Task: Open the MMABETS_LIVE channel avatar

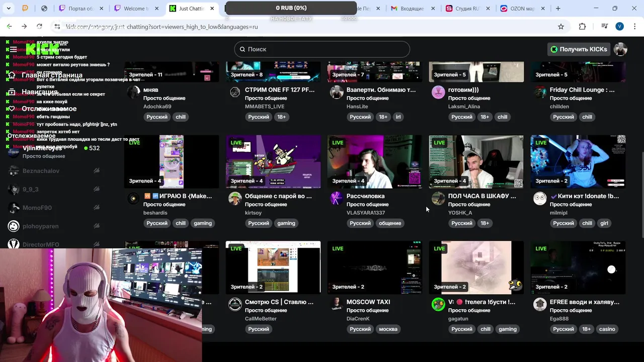Action: (x=235, y=92)
